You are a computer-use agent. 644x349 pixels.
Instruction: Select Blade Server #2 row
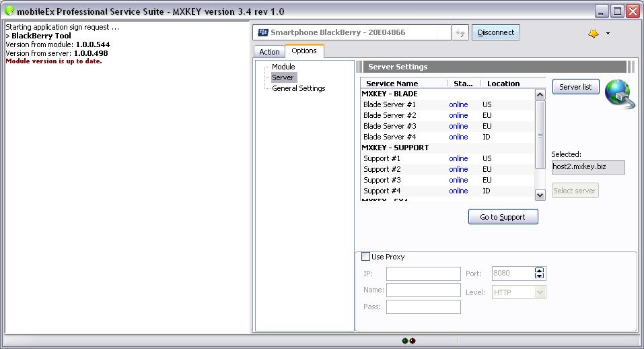(448, 115)
